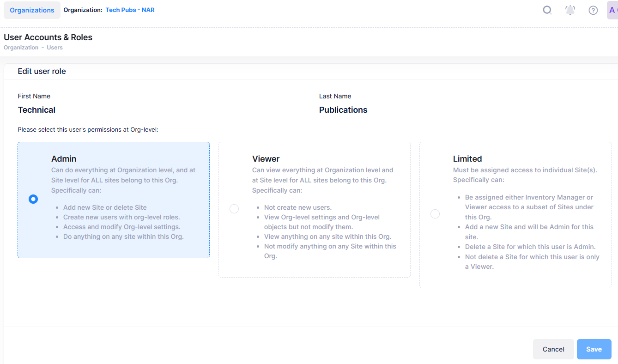
Task: Select the Admin radio button
Action: coord(33,199)
